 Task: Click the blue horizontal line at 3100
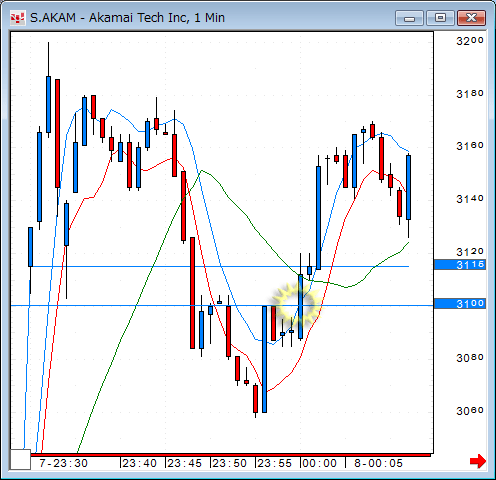(x=222, y=305)
